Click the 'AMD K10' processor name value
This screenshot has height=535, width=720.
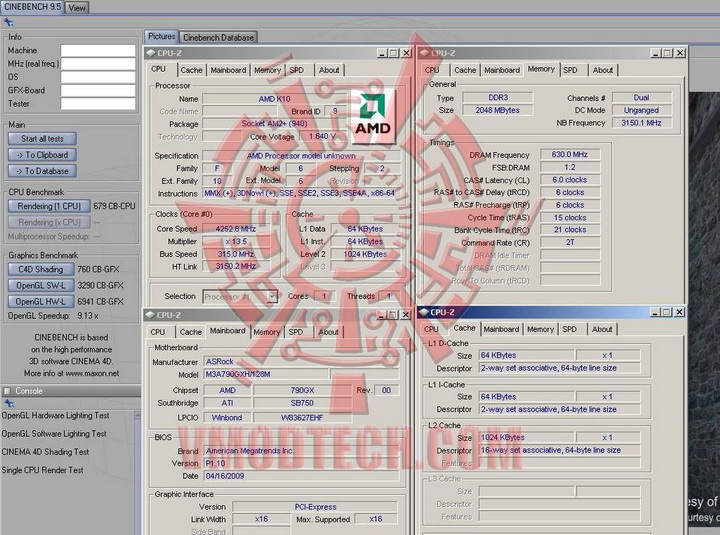click(x=274, y=99)
